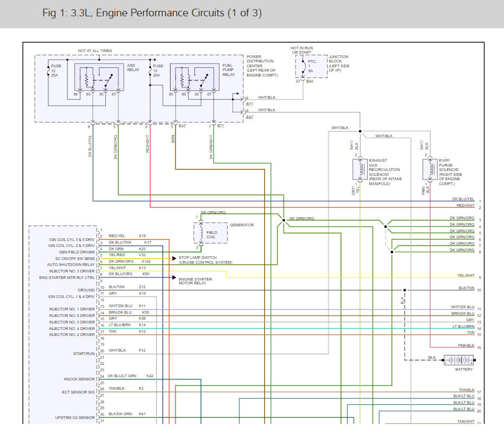Screen dimensions: 504x438
Task: Select the 'INJECTOR NO. 6 DRIVER' label
Action: click(72, 316)
